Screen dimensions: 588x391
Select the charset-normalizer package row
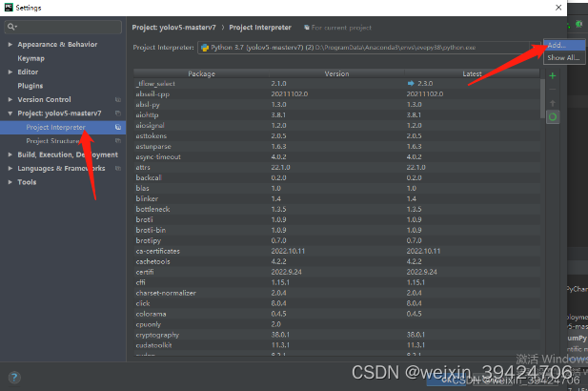pos(336,293)
